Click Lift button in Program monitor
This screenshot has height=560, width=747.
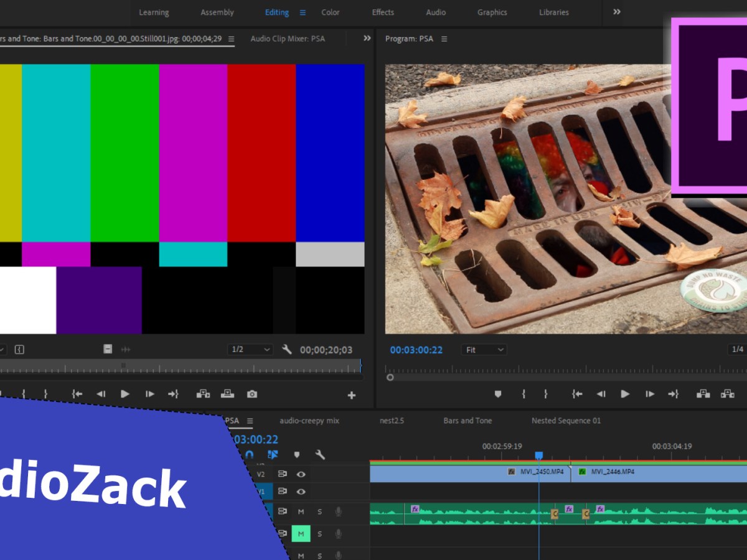703,394
